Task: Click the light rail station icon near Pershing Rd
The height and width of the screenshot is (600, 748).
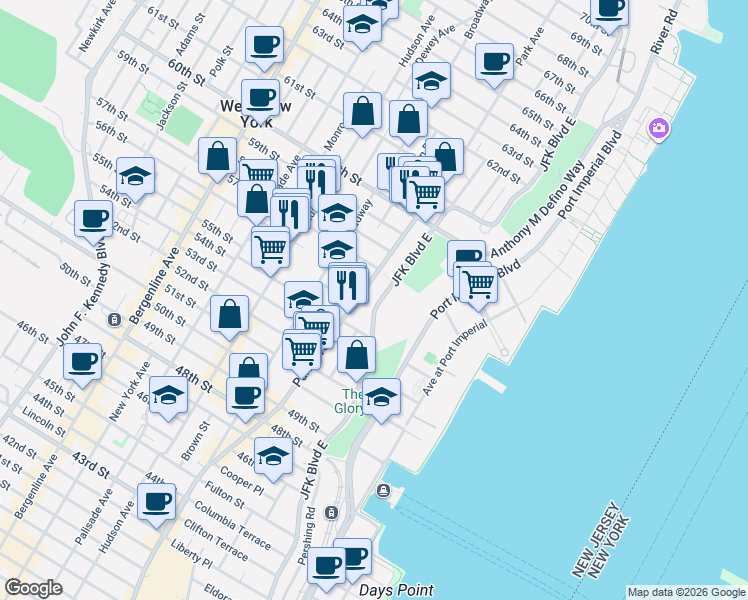Action: click(x=331, y=513)
